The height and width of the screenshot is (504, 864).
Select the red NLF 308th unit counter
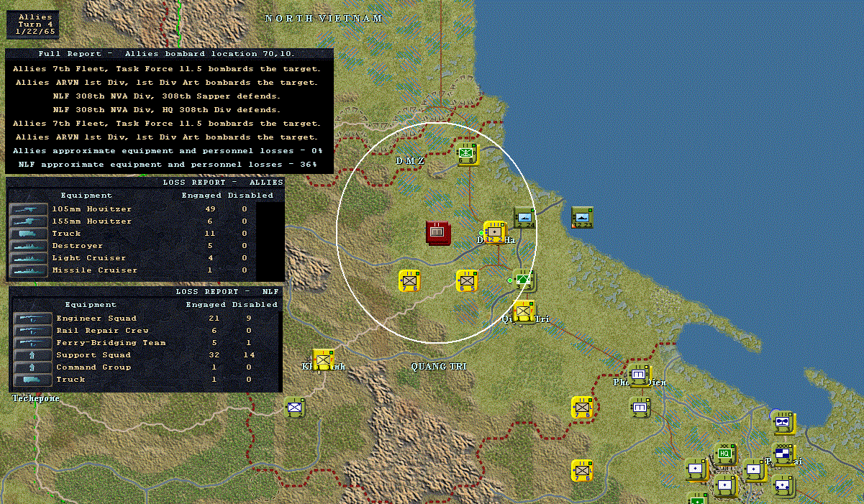tap(437, 232)
